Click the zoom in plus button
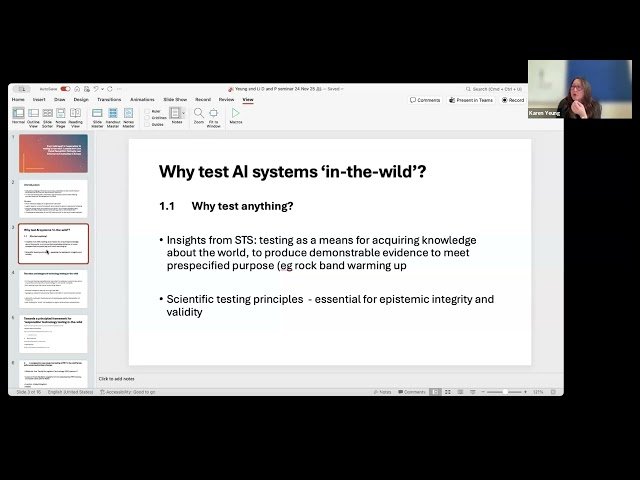The image size is (640, 480). (525, 392)
